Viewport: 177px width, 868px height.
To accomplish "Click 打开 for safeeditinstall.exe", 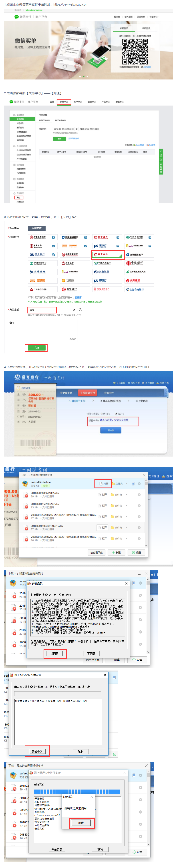I will [104, 483].
